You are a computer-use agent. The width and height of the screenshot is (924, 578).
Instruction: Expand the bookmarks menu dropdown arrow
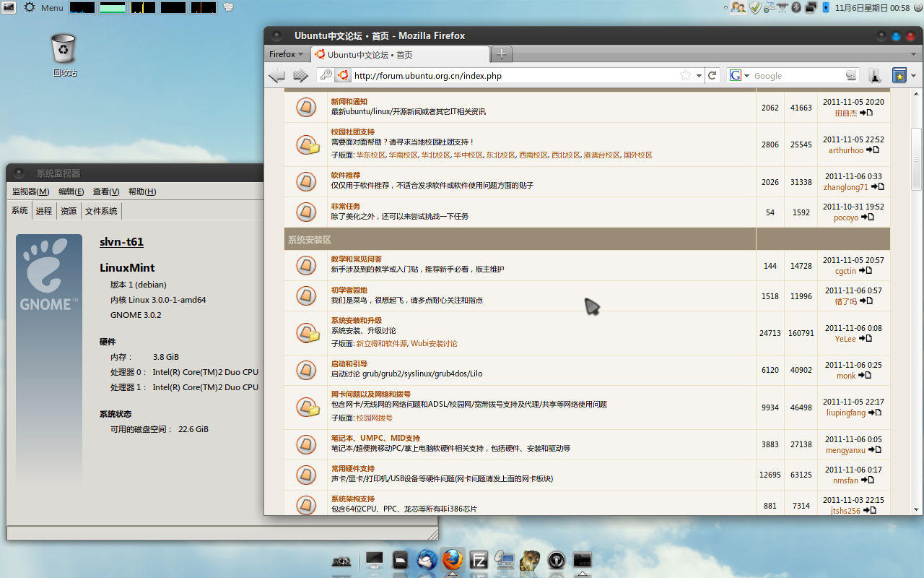point(913,76)
